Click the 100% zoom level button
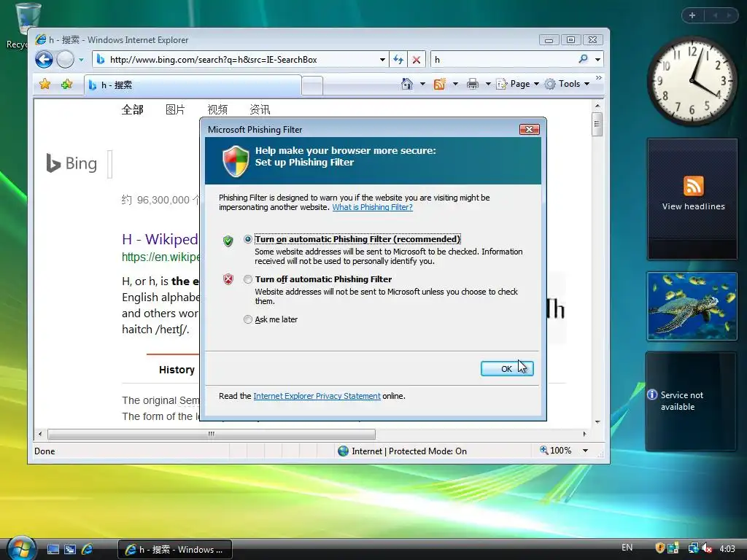747x560 pixels. [x=555, y=451]
